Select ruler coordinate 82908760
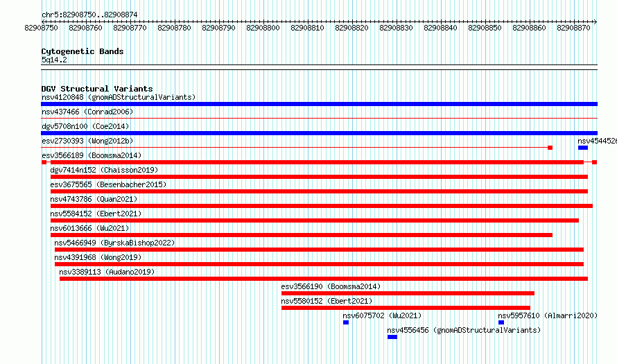 [85, 28]
